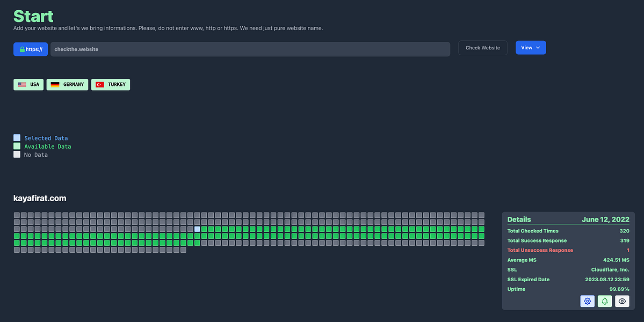Click the kayafirat.com heading
Image resolution: width=644 pixels, height=322 pixels.
[x=40, y=198]
